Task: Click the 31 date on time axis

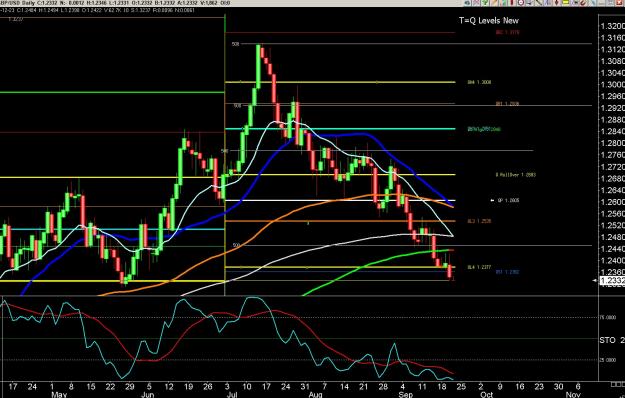Action: 305,386
